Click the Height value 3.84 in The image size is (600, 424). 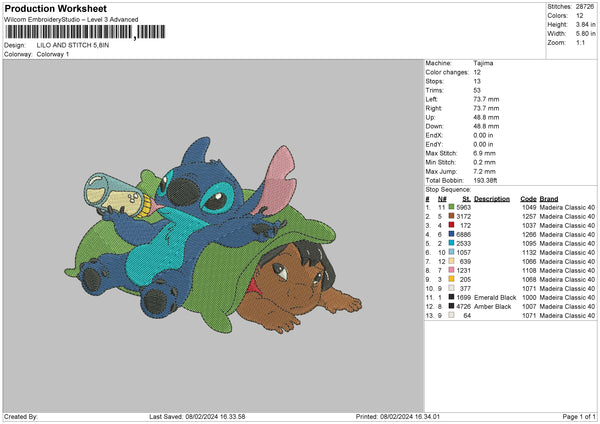[x=585, y=24]
